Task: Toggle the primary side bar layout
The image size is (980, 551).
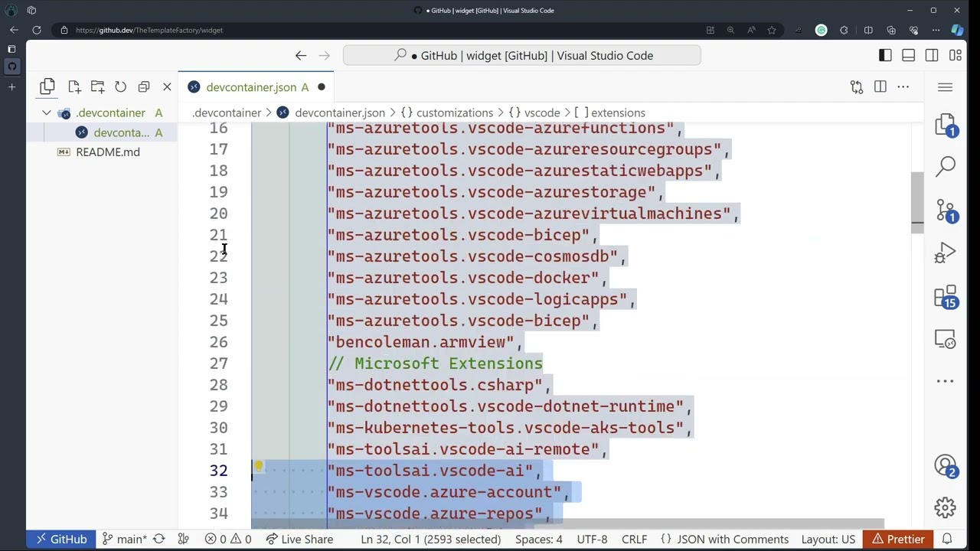Action: tap(885, 55)
